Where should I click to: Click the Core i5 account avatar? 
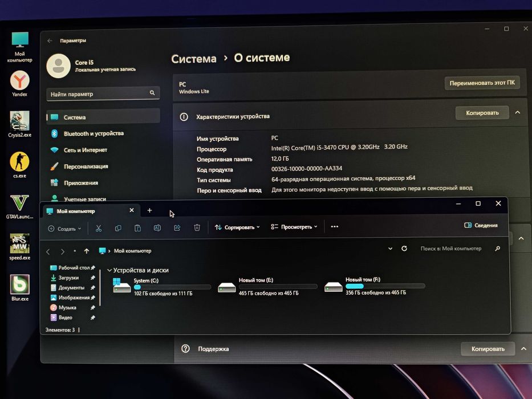coord(58,66)
